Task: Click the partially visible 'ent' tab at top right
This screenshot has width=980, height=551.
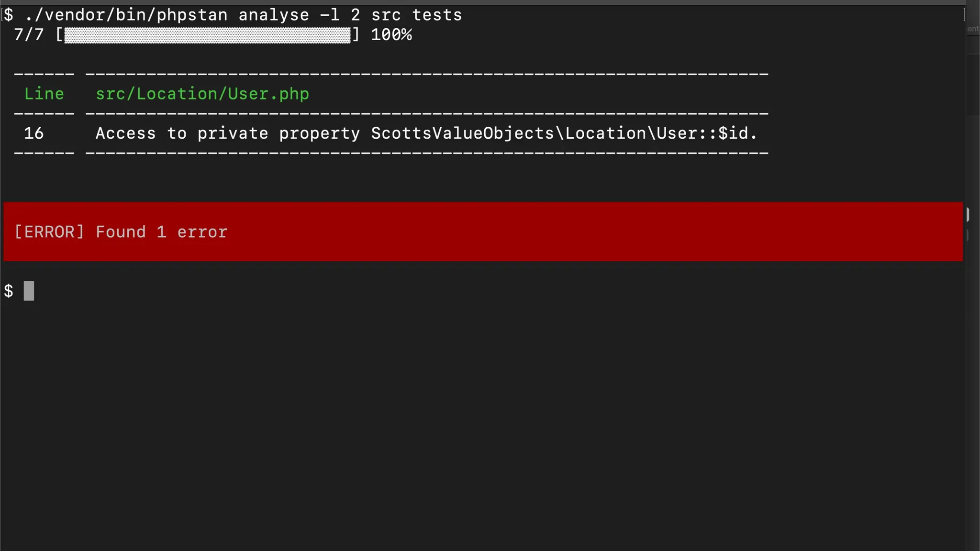Action: coord(973,29)
